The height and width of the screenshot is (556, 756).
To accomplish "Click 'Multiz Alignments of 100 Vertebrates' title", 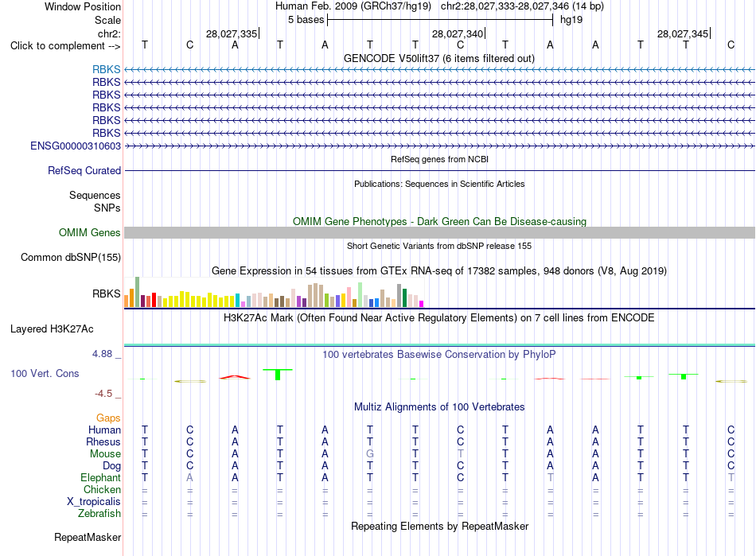I will 439,406.
